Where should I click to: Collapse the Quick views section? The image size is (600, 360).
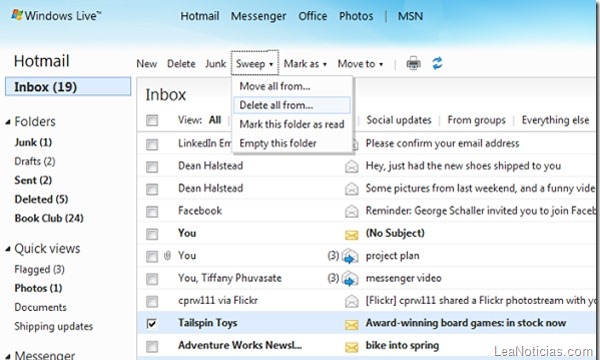click(x=8, y=249)
